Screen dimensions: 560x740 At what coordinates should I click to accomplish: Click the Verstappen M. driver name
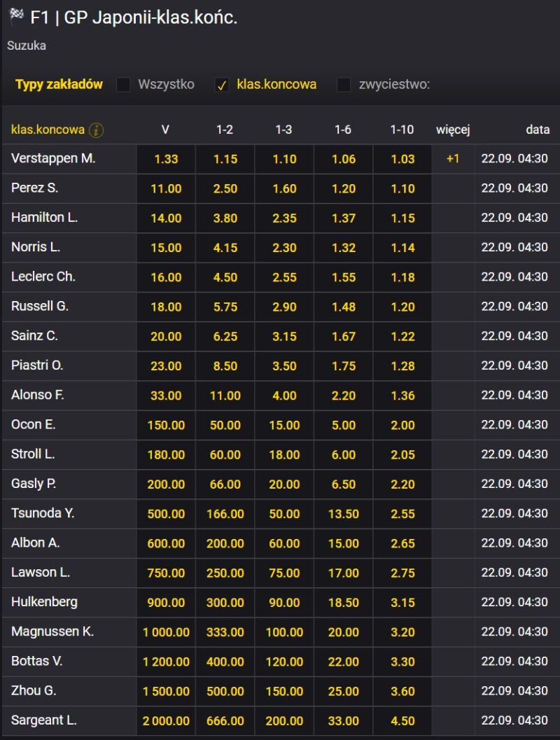point(53,158)
